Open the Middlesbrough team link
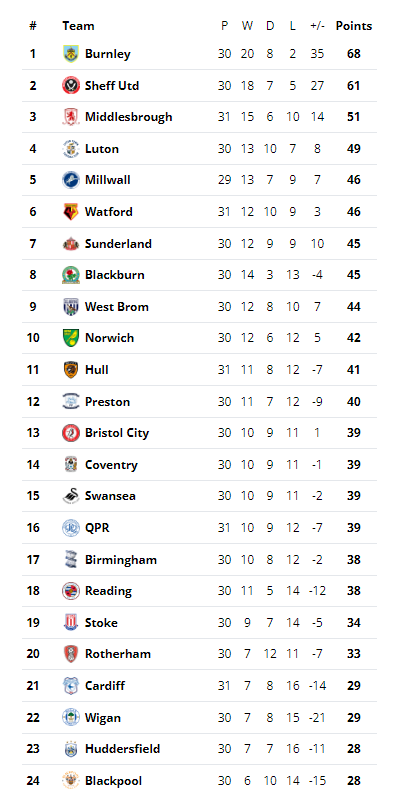394x799 pixels. [128, 117]
